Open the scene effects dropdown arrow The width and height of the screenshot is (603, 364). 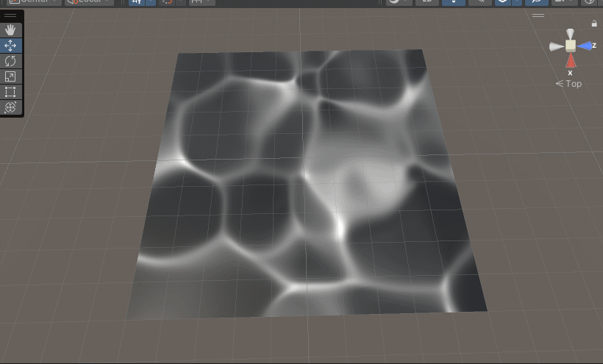[x=517, y=2]
